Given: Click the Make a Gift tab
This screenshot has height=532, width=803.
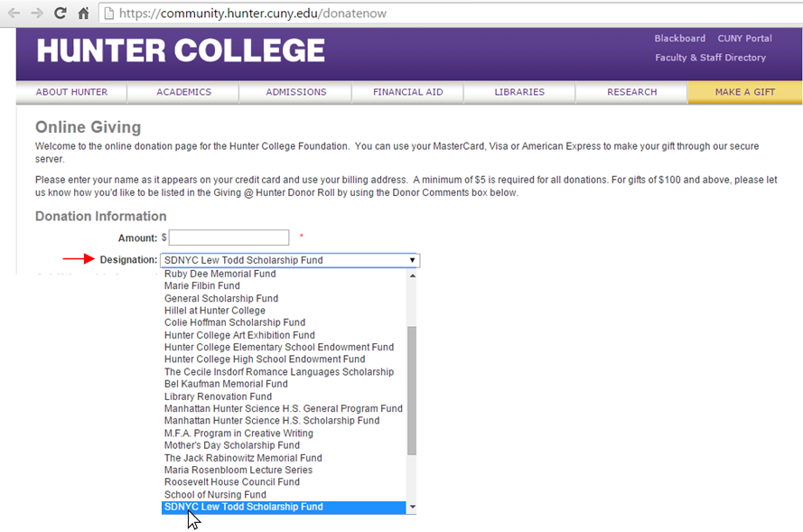Looking at the screenshot, I should 745,92.
